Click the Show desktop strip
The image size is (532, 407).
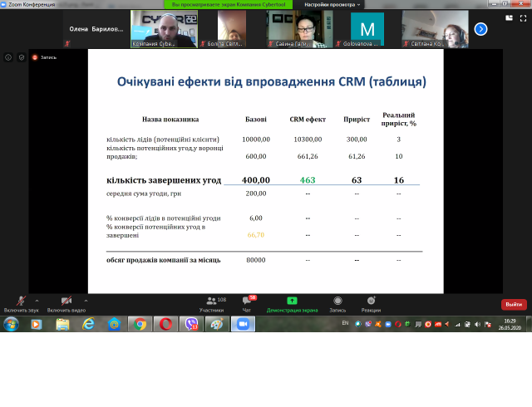(x=529, y=324)
